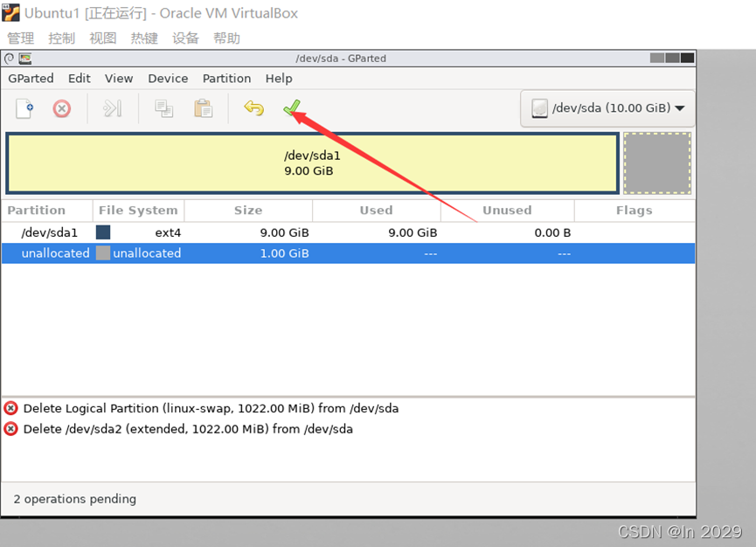
Task: Select the unallocated gray block in disk graphic
Action: point(657,163)
